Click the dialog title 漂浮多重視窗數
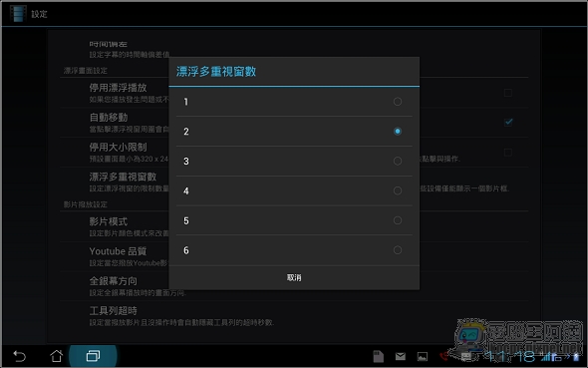Image resolution: width=588 pixels, height=368 pixels. pyautogui.click(x=216, y=71)
